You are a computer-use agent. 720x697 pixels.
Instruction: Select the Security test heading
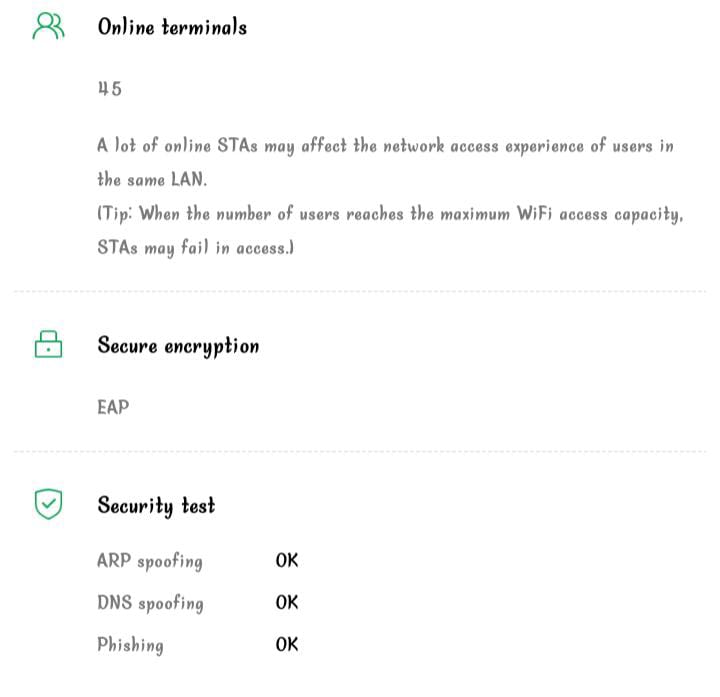(x=156, y=505)
